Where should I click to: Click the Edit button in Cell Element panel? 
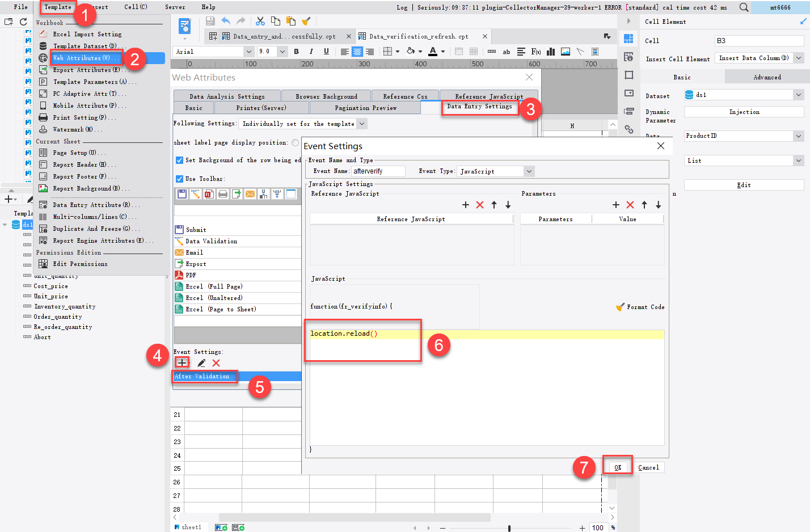click(x=744, y=185)
